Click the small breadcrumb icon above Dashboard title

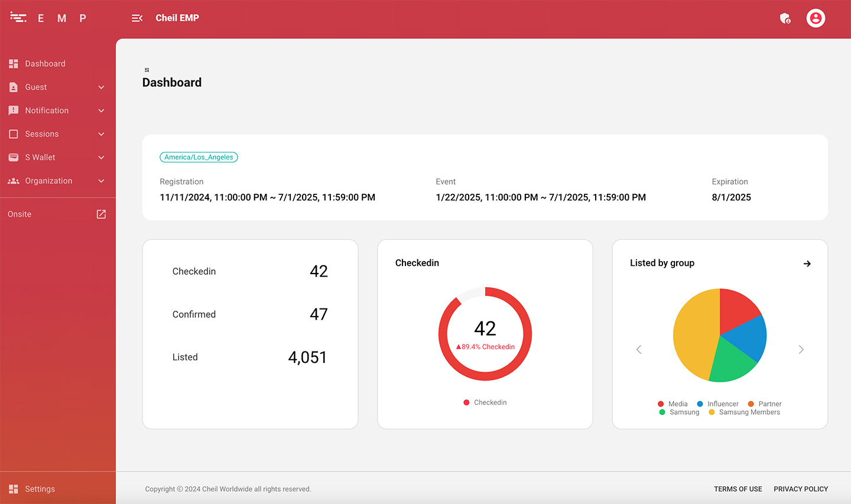pos(147,70)
